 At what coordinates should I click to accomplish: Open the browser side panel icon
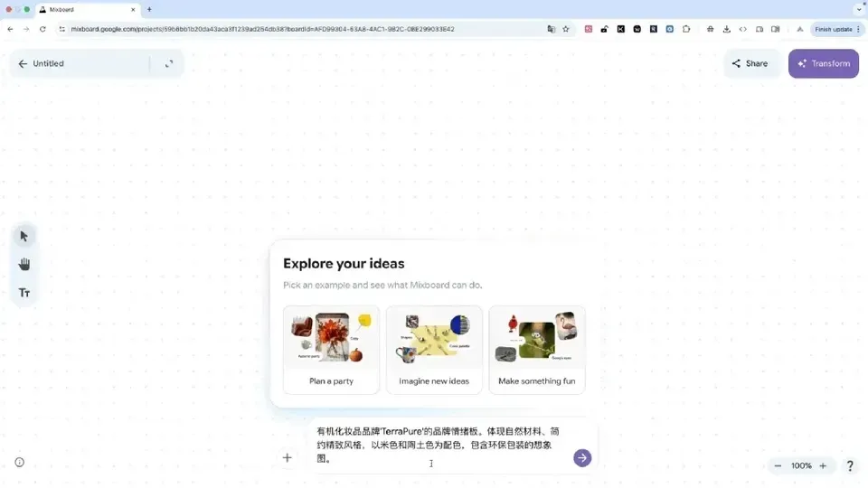pos(775,29)
